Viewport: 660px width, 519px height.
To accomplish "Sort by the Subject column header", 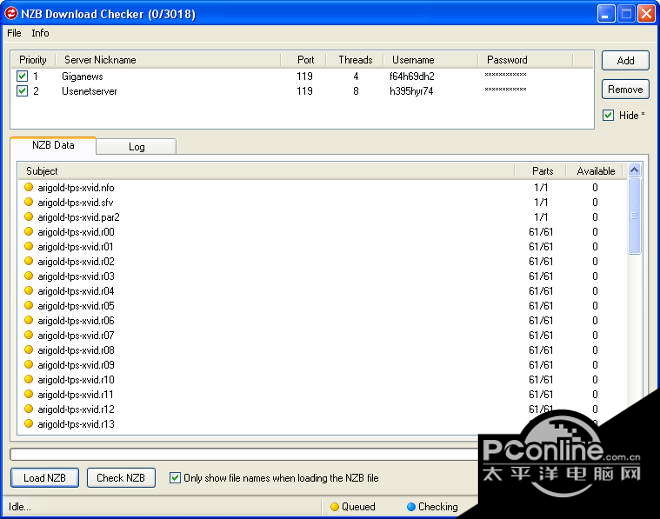I will click(x=266, y=171).
